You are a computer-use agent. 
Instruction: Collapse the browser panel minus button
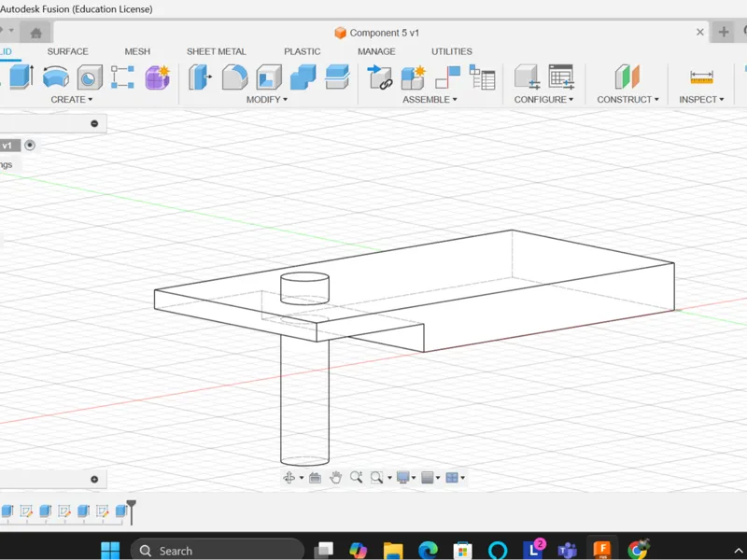click(94, 123)
